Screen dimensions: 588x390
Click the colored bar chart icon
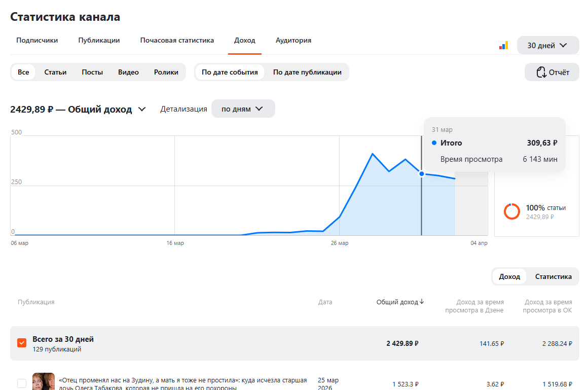pos(503,45)
